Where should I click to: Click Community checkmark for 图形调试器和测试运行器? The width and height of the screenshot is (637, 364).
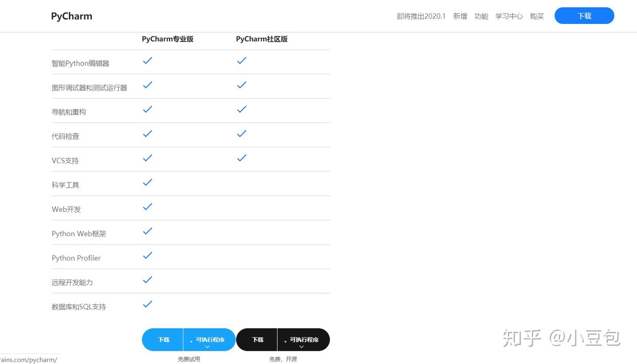(x=242, y=85)
